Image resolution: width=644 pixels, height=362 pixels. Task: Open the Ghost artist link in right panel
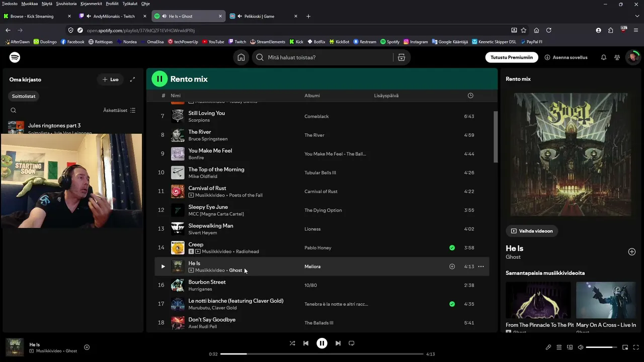(x=513, y=257)
